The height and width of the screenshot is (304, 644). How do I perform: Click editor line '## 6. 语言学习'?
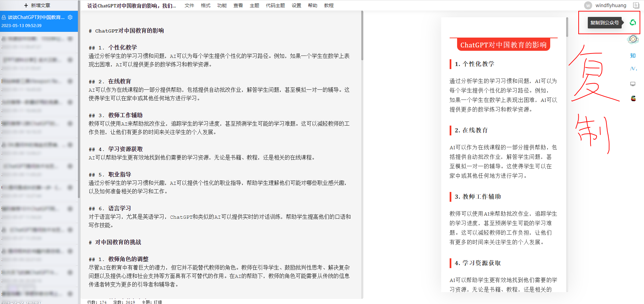(x=110, y=209)
